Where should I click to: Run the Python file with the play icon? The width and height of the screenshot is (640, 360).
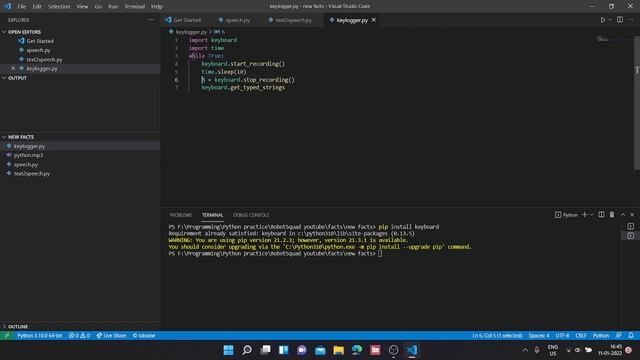click(602, 20)
